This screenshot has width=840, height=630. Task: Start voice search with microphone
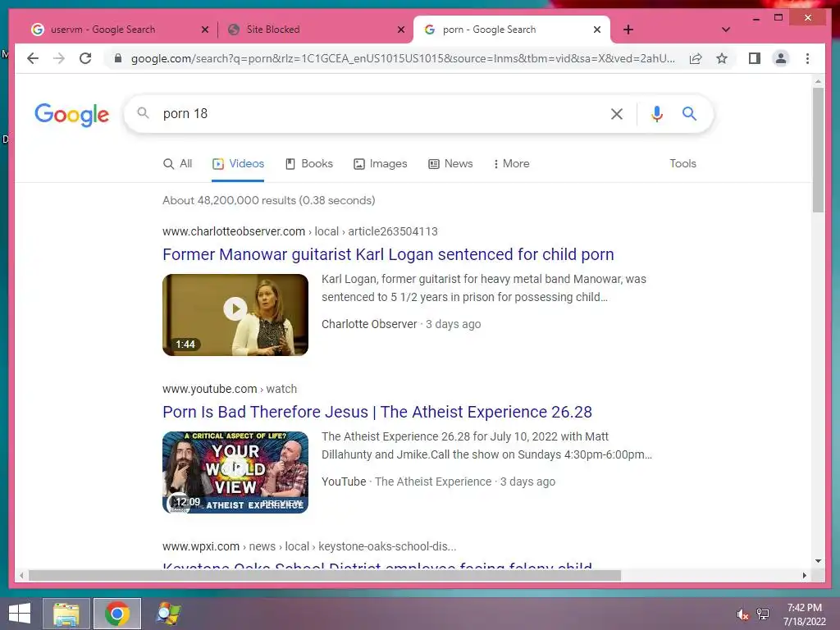click(657, 113)
